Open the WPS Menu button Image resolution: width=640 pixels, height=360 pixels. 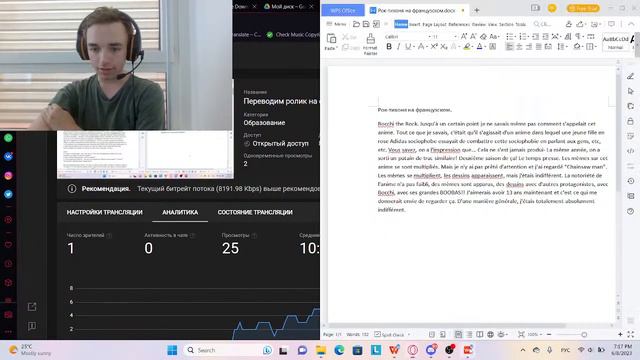337,24
